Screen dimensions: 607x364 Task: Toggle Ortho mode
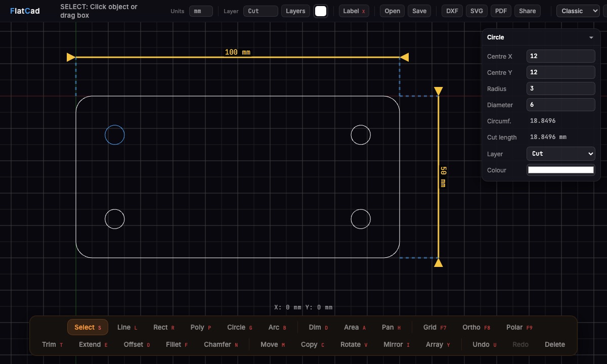click(x=476, y=327)
